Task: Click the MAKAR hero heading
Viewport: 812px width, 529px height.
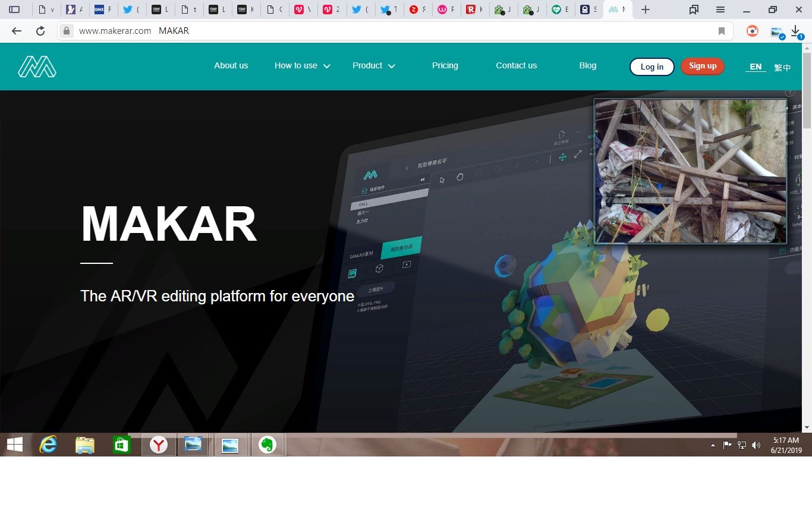Action: [x=169, y=224]
